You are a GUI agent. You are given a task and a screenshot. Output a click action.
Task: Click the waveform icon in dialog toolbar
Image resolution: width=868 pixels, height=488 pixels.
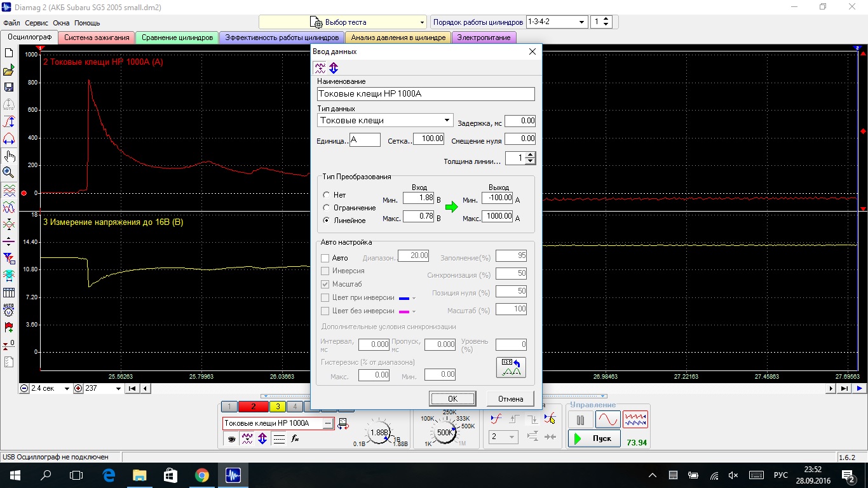pyautogui.click(x=320, y=68)
